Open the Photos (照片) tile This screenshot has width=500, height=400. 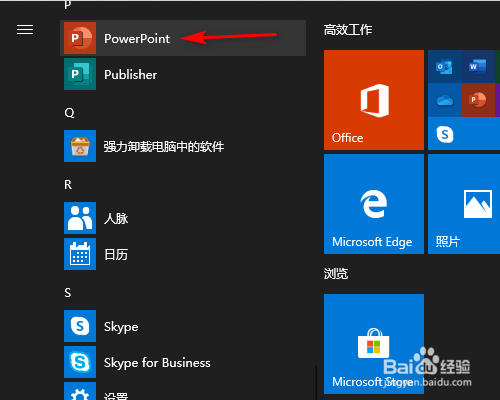464,204
